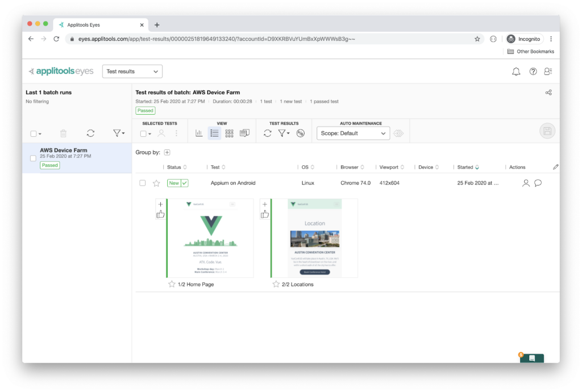Open the sidebar batch filter dropdown
582x392 pixels.
(119, 134)
